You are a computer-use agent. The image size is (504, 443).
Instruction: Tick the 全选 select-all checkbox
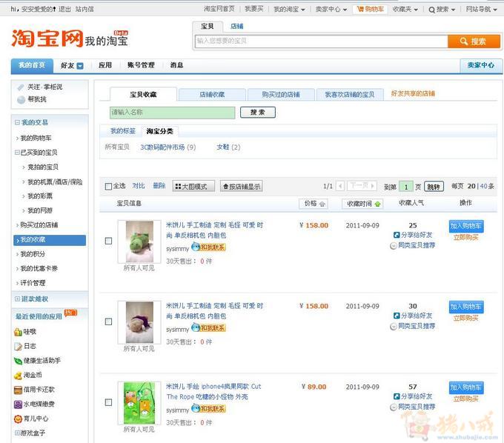(x=109, y=187)
